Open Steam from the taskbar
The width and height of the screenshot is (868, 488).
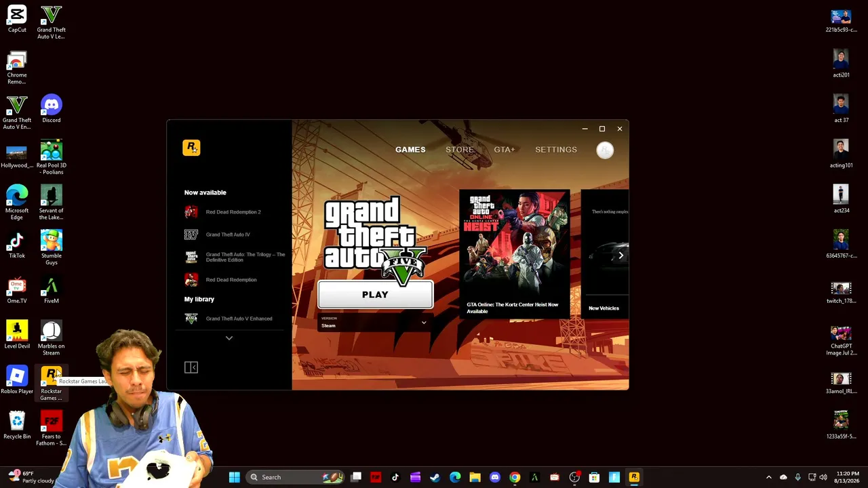[x=435, y=477]
